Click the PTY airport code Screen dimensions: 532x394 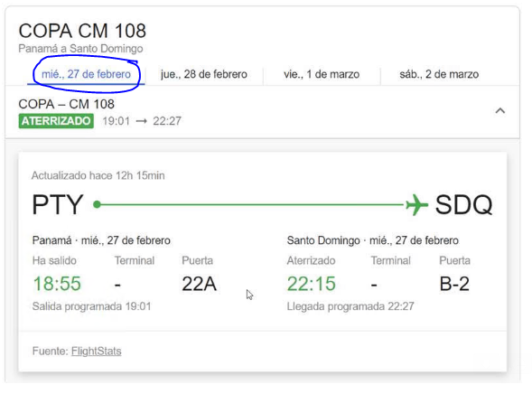[x=58, y=204]
